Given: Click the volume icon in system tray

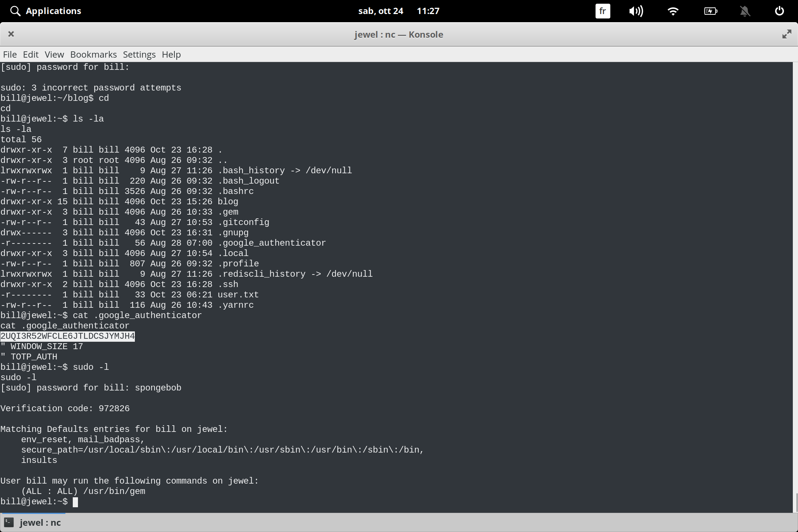Looking at the screenshot, I should click(x=636, y=11).
